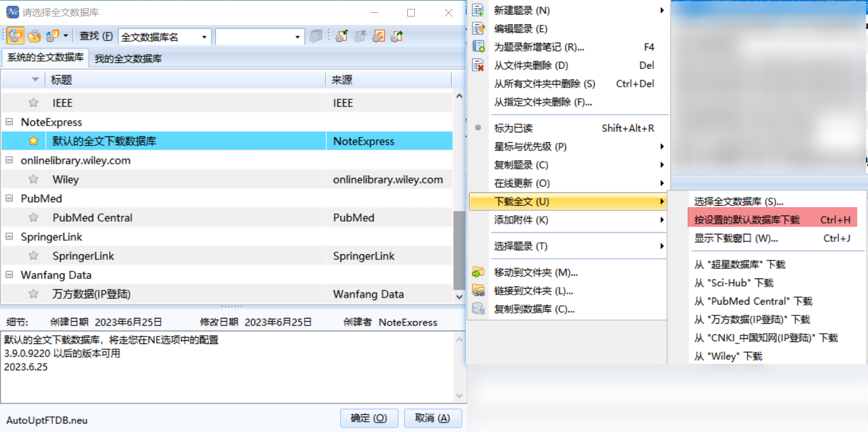Collapse the NoteExpress group

[9, 122]
